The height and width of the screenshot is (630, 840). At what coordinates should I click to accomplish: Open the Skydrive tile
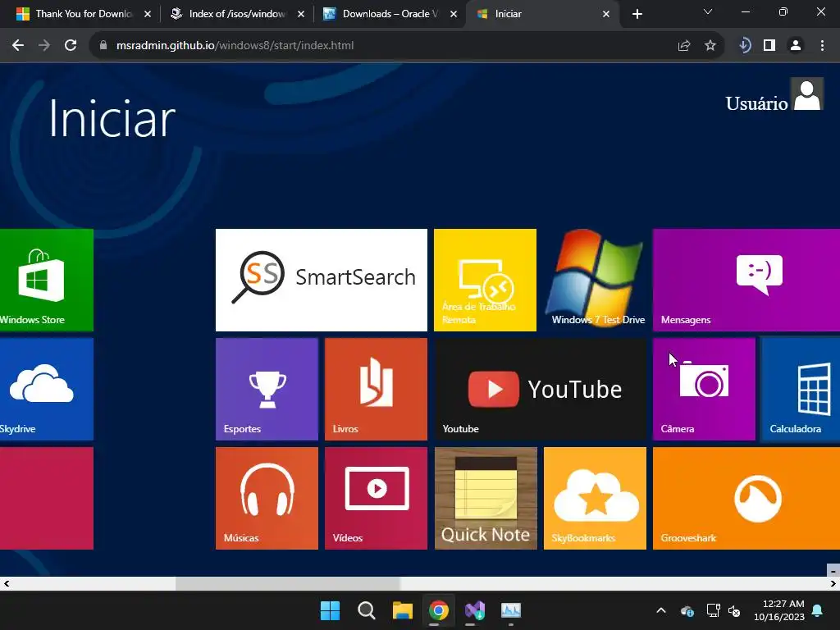47,389
